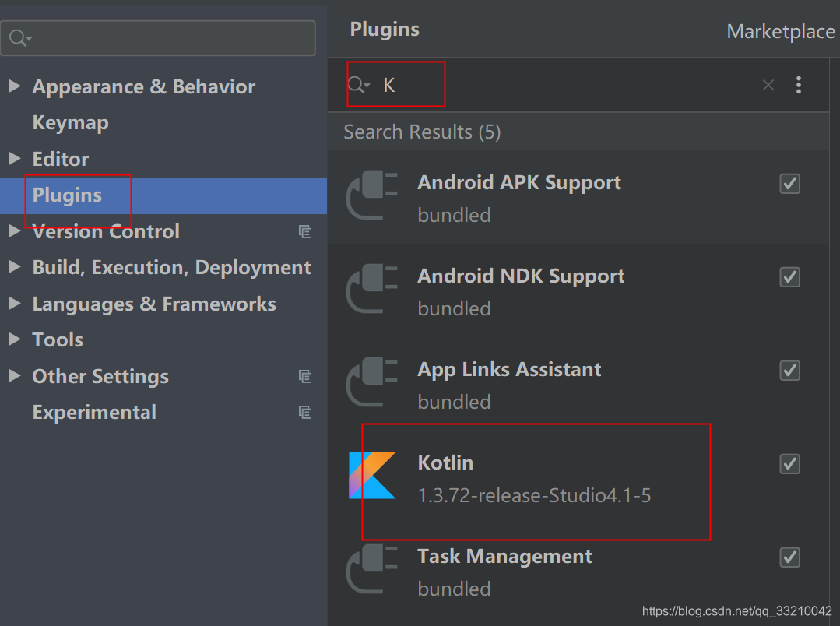The width and height of the screenshot is (840, 626).
Task: Clear the plugin search with the X icon
Action: pyautogui.click(x=768, y=85)
